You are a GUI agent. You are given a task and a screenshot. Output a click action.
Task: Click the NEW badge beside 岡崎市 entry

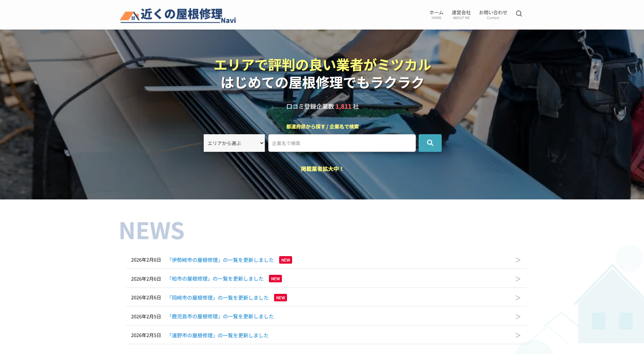tap(280, 297)
